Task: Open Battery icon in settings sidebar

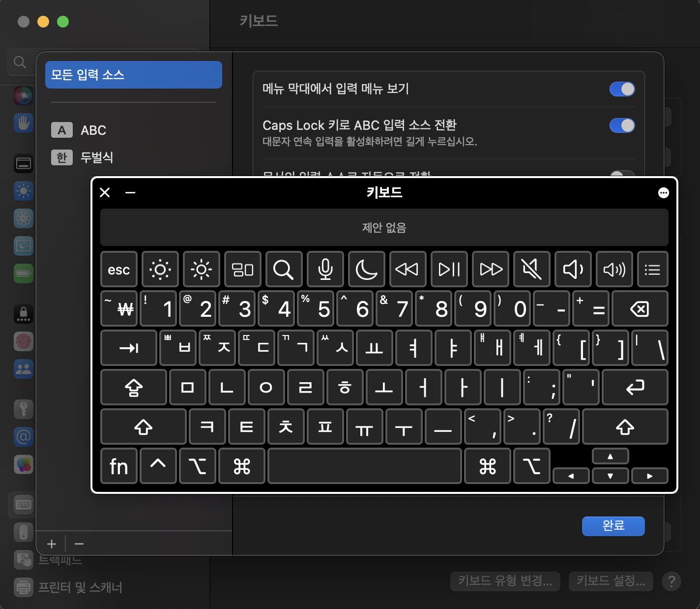Action: pos(24,273)
